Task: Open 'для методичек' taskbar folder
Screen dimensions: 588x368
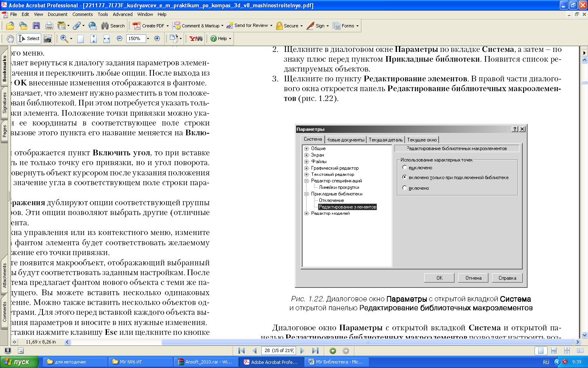Action: click(x=76, y=362)
